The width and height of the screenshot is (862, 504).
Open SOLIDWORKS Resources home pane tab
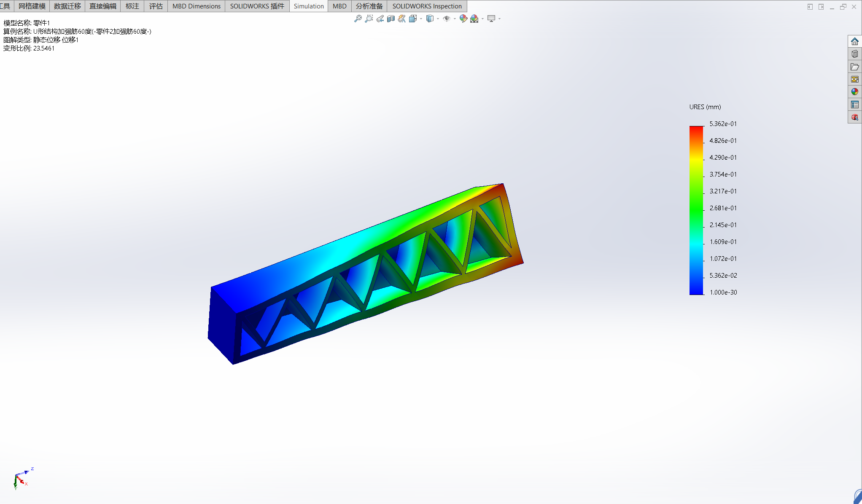[x=854, y=41]
